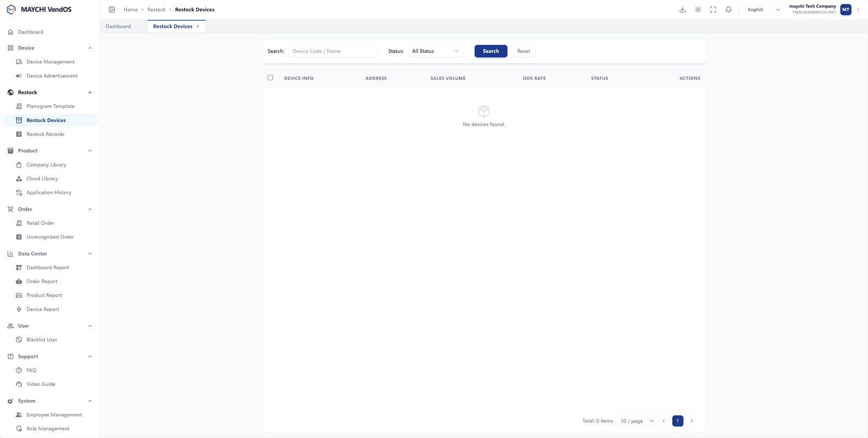Close the Restock Devices tab

point(197,26)
